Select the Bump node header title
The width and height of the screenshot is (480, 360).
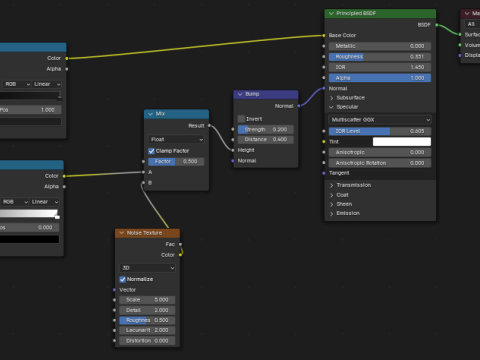[252, 94]
